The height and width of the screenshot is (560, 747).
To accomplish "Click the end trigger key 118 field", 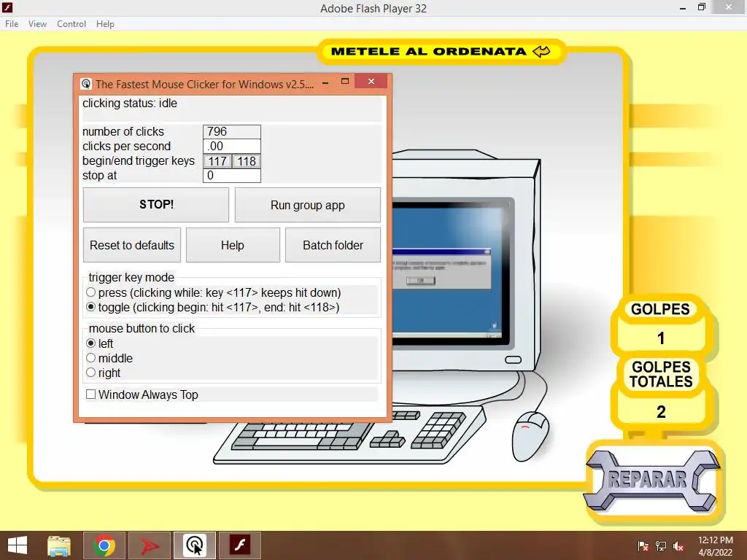I will click(x=247, y=161).
